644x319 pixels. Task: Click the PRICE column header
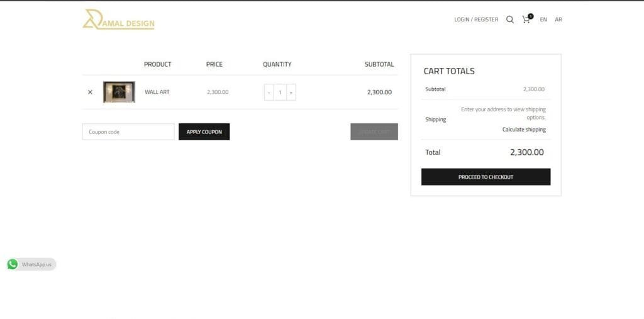point(214,64)
